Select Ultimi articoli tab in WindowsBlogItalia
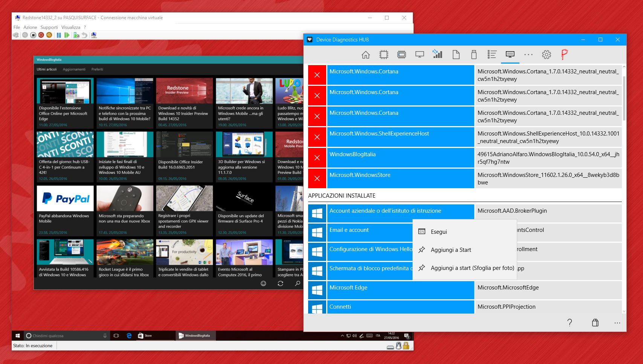 tap(47, 69)
